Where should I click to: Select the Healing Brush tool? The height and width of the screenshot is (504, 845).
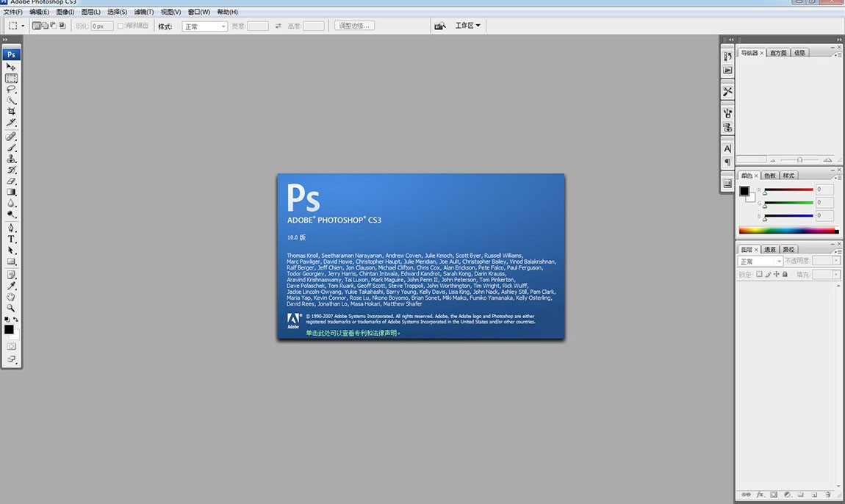[x=11, y=137]
